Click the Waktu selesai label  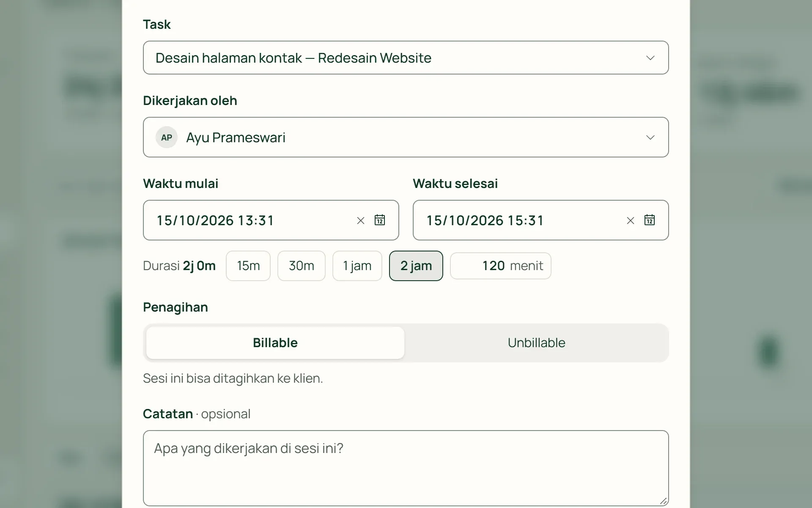[455, 184]
